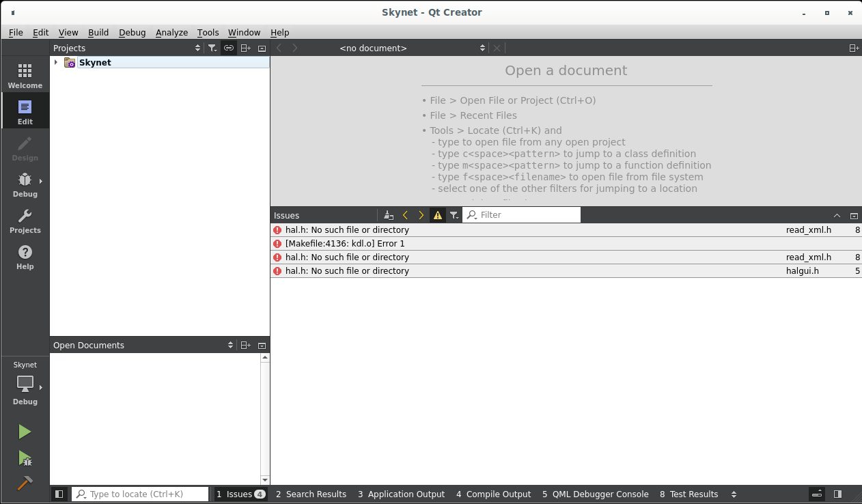The width and height of the screenshot is (862, 504).
Task: Open Projects tree filter options
Action: click(x=212, y=48)
